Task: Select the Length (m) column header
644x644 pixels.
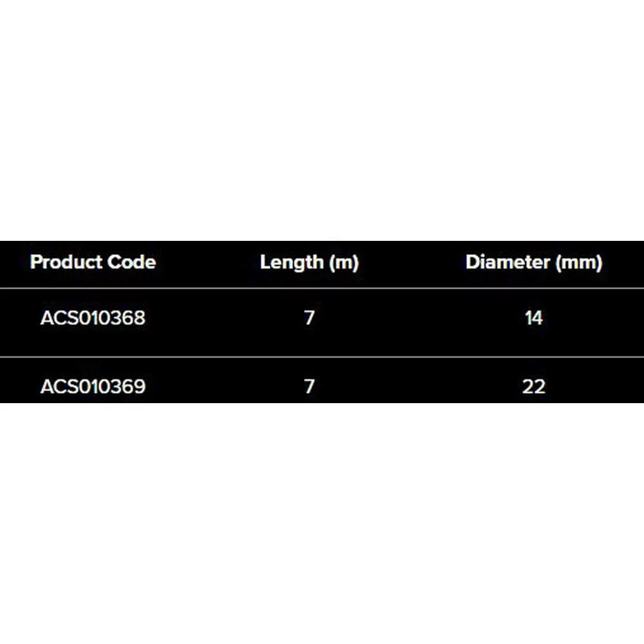Action: pos(309,262)
